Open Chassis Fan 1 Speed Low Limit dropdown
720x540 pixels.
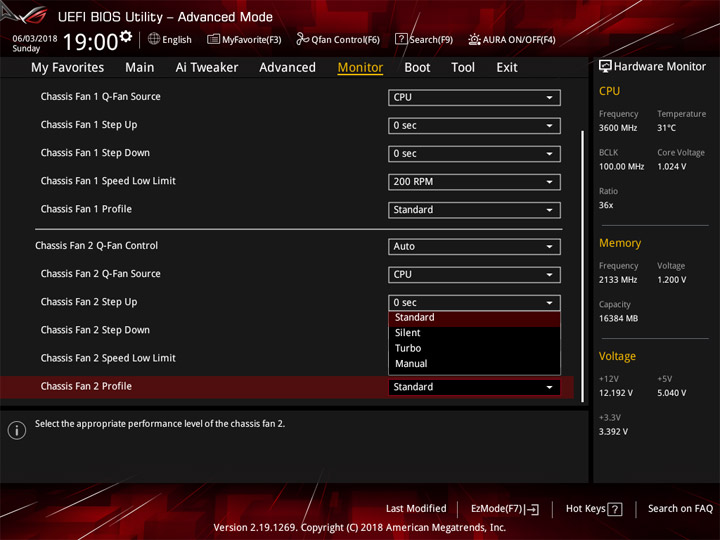coord(474,182)
